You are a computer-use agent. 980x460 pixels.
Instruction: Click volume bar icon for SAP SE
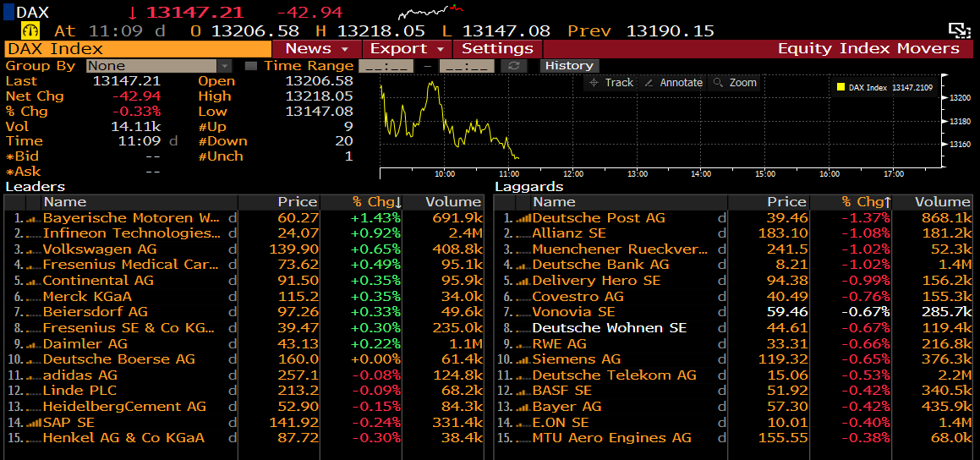(x=35, y=422)
